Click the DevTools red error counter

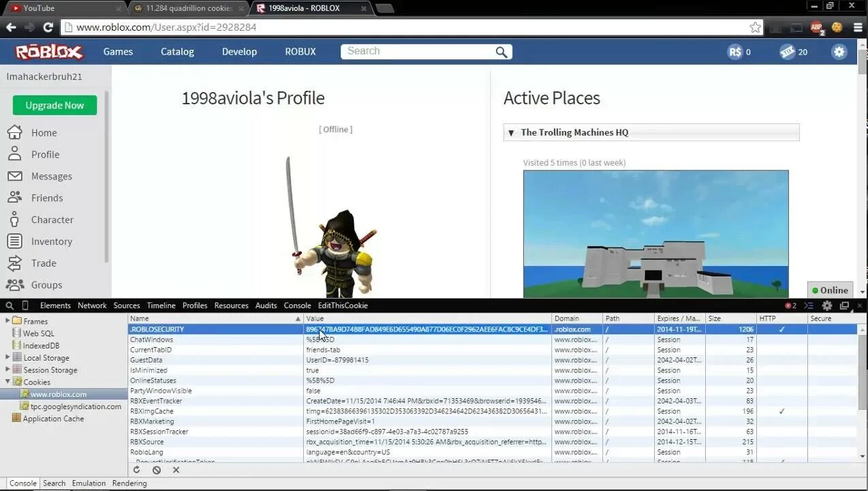pyautogui.click(x=790, y=306)
